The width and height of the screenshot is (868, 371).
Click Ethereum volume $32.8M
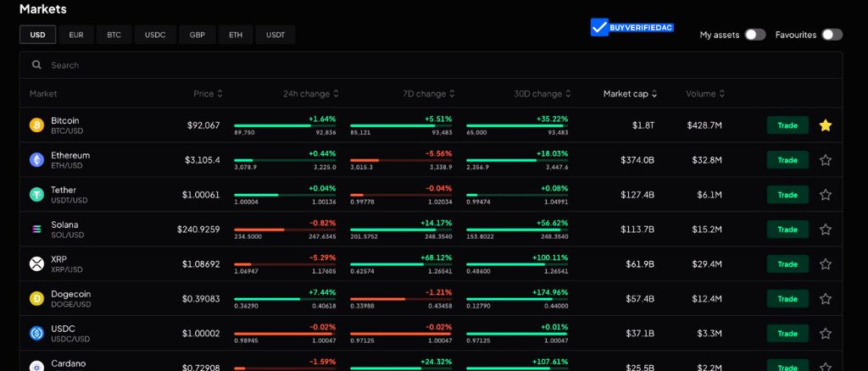707,160
